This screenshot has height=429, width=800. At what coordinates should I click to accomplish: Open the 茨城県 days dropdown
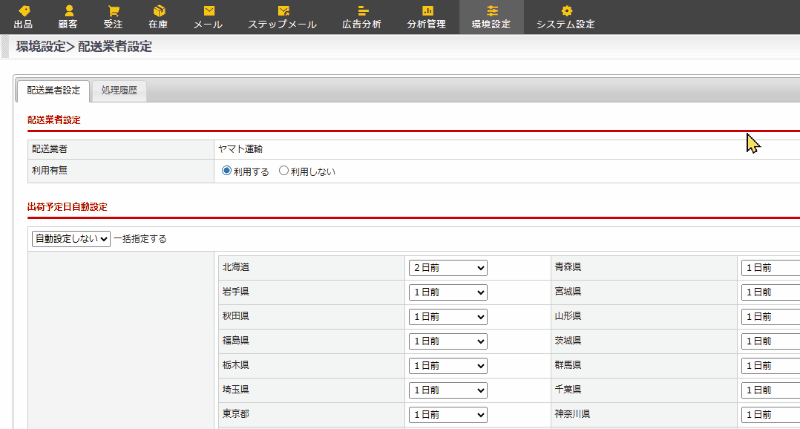[770, 341]
